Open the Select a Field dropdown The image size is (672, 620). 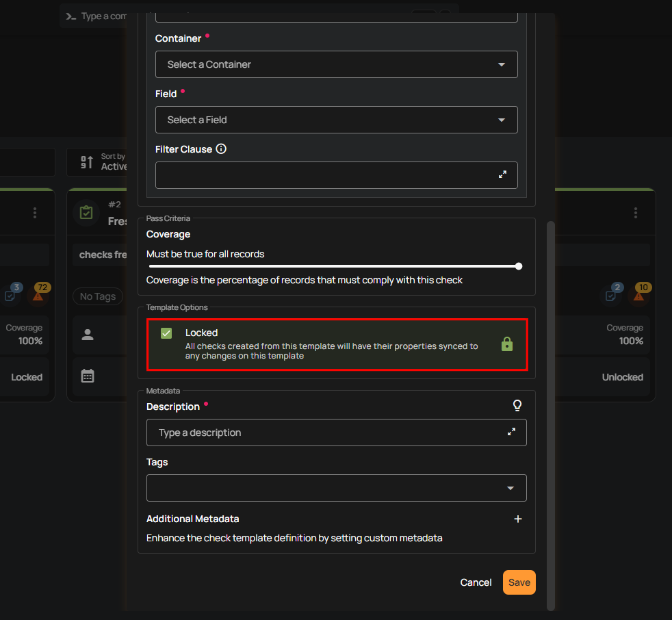pyautogui.click(x=336, y=120)
